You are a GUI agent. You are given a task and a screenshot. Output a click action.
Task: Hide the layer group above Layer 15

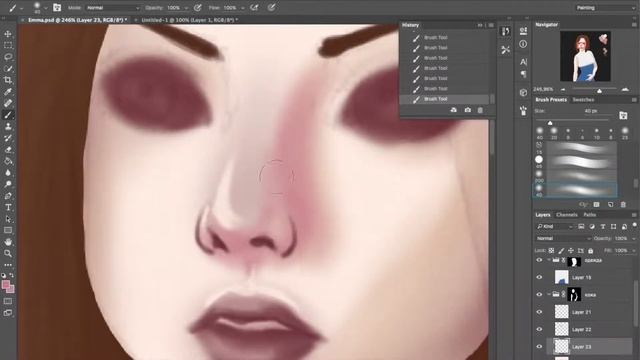539,260
